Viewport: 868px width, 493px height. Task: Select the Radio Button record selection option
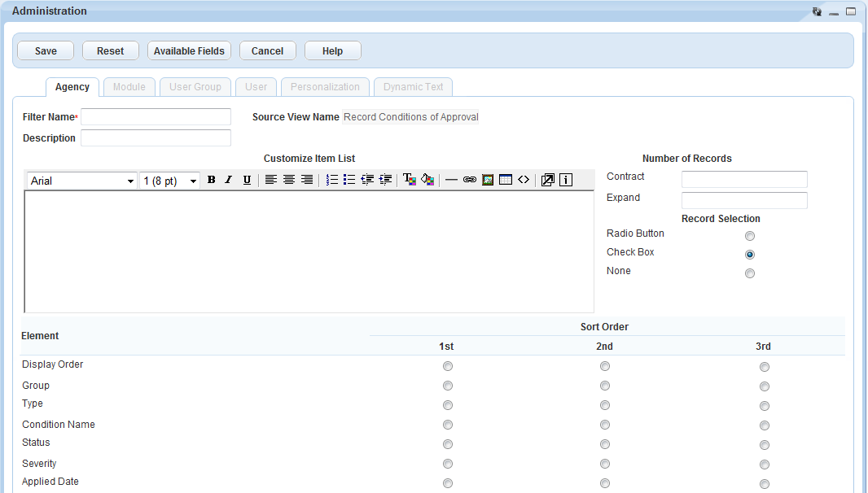[x=750, y=236]
